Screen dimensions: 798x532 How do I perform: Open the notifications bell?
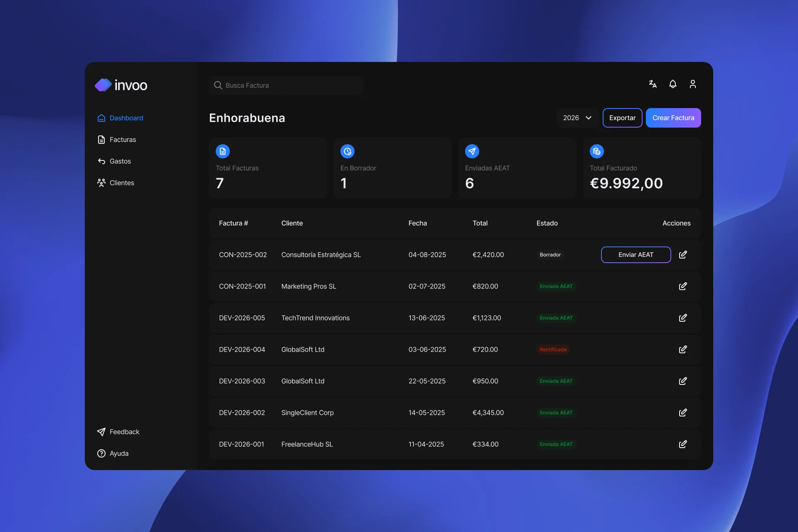coord(672,84)
